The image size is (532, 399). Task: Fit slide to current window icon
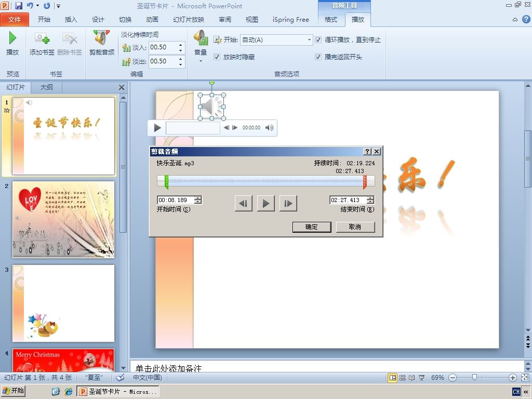525,378
